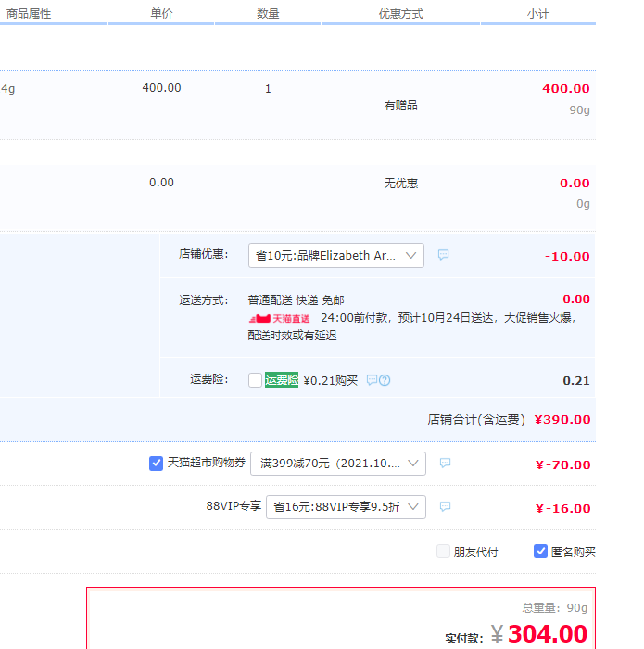Click the ¥-70.00 coupon amount
The width and height of the screenshot is (644, 649).
pos(563,464)
